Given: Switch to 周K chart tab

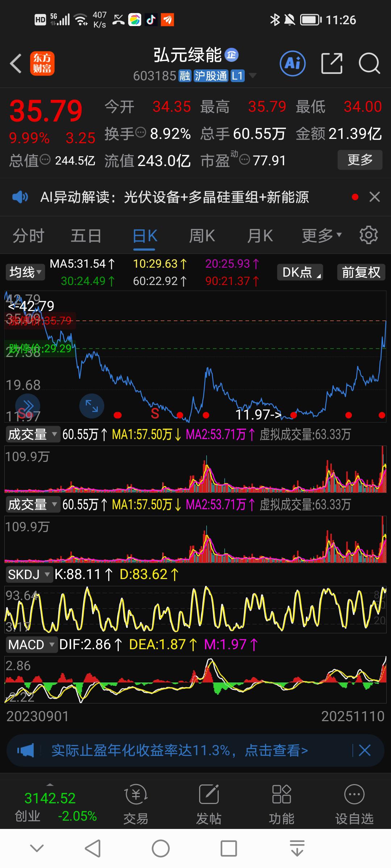Looking at the screenshot, I should click(x=202, y=236).
